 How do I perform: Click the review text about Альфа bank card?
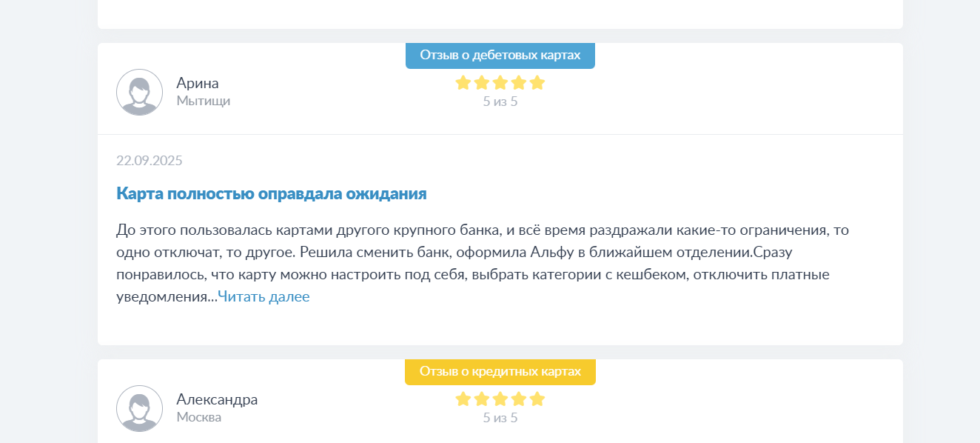483,263
